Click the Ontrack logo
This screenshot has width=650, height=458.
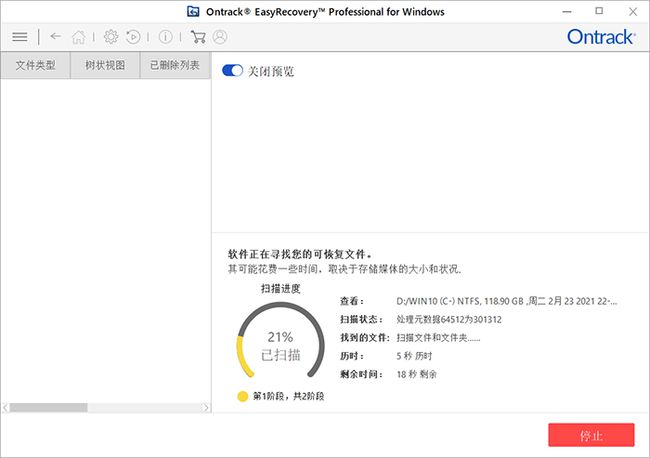pyautogui.click(x=601, y=37)
